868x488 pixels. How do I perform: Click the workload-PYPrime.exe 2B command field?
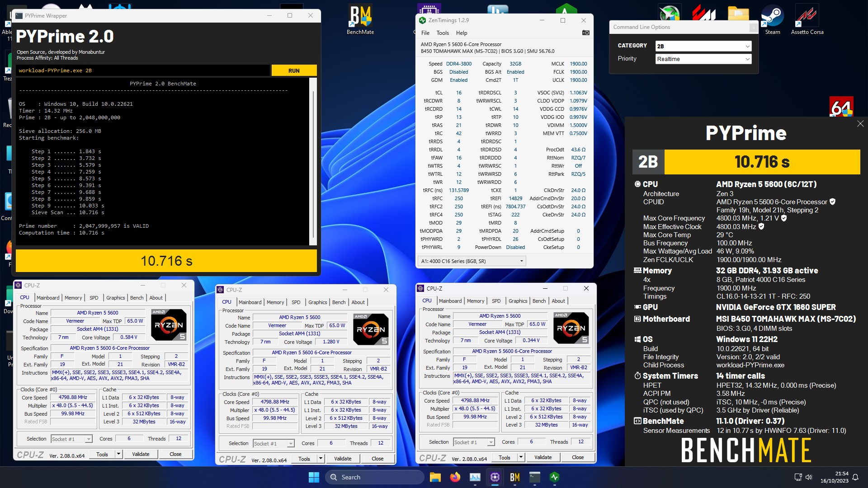pos(143,70)
